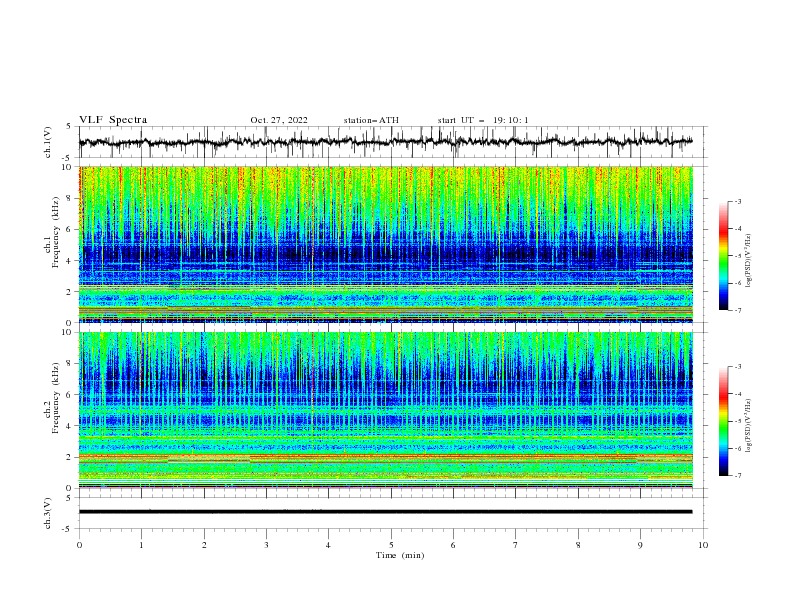Click the "Time (min)" axis label
The image size is (792, 612).
[400, 555]
